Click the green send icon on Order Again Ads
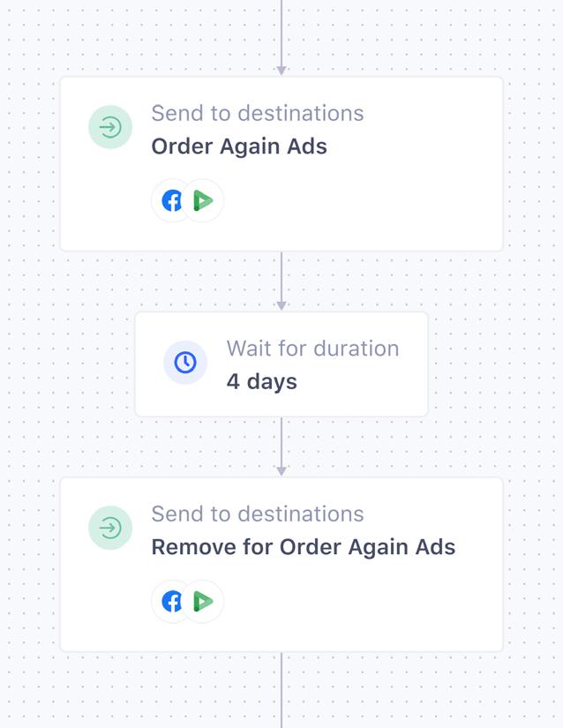The height and width of the screenshot is (728, 563). click(x=110, y=127)
